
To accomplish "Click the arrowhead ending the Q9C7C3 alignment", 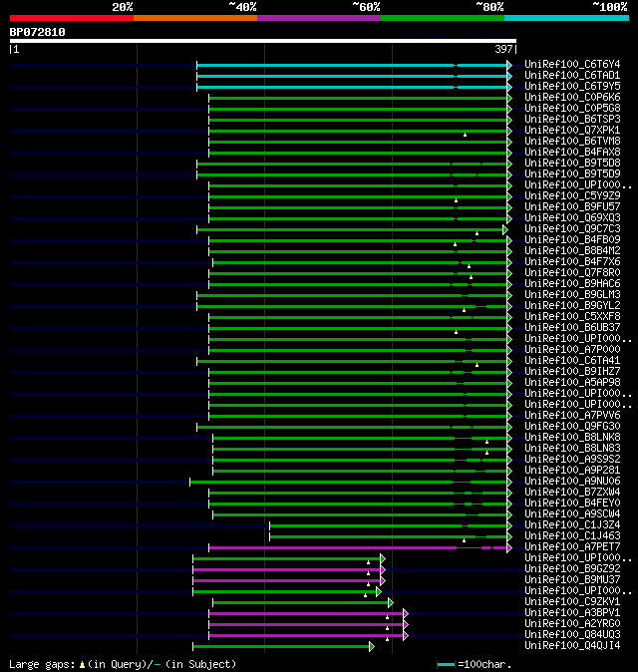I will (505, 229).
